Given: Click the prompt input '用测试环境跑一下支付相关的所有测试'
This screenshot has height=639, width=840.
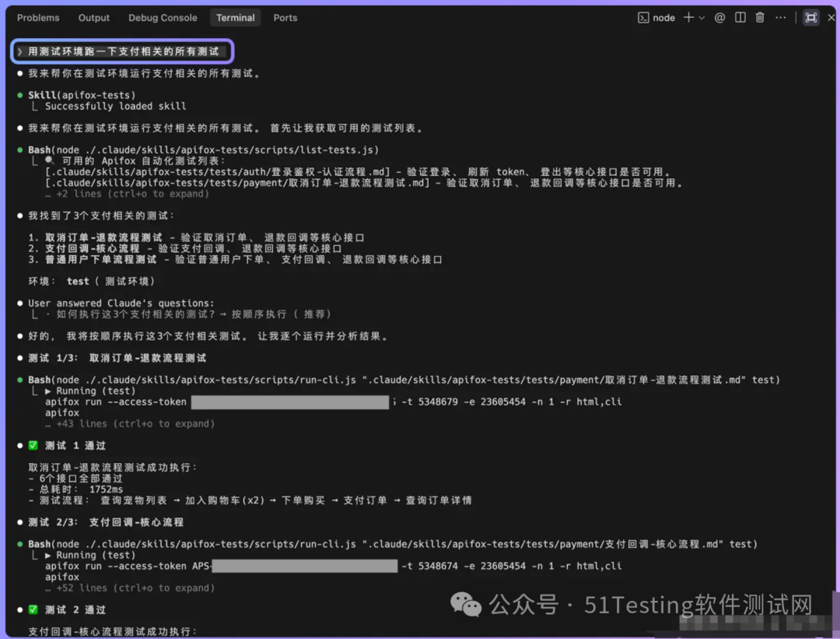Looking at the screenshot, I should point(123,51).
